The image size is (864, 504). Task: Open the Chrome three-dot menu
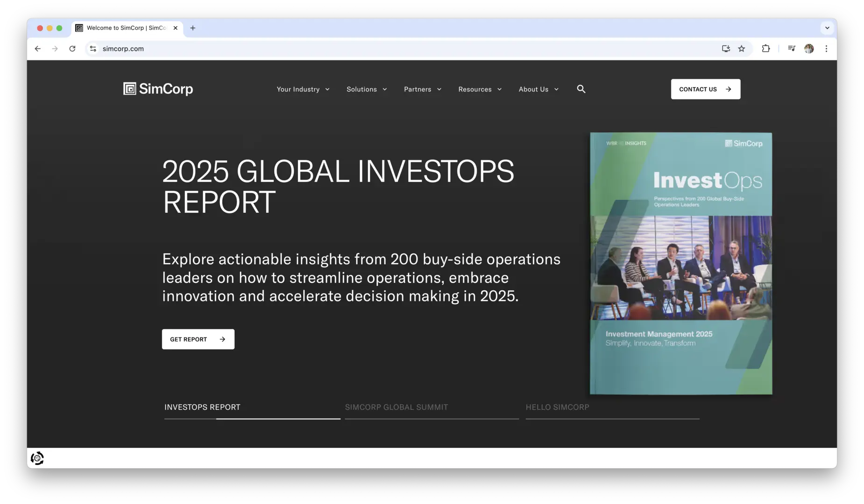click(826, 49)
